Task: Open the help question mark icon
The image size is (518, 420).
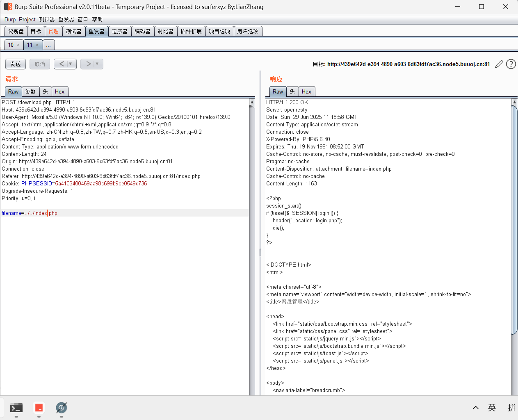Action: pyautogui.click(x=511, y=64)
